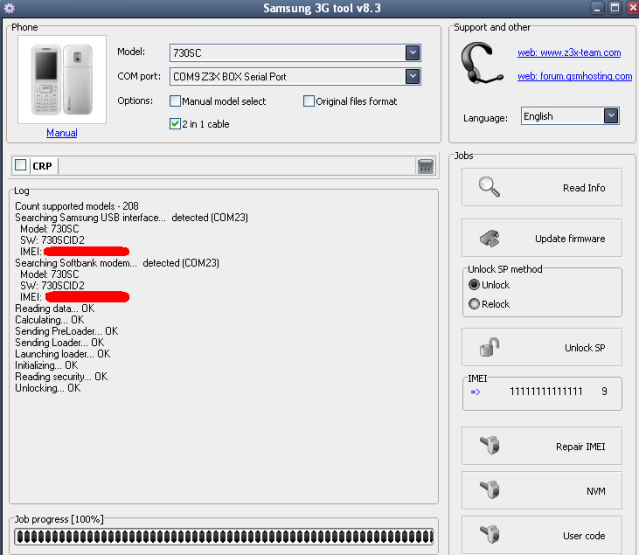Click log line 'Searching Samsung USB interface...'
Screen dimensions: 639x555
(131, 218)
